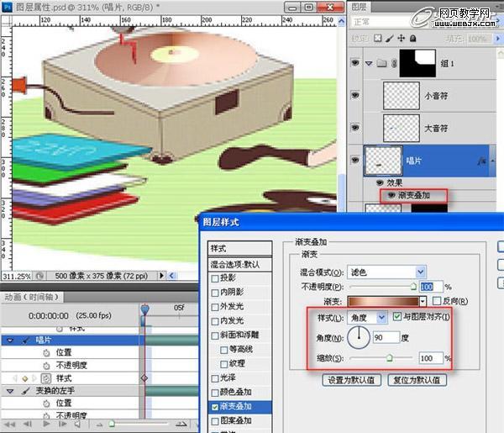Click the lock position move icon

(x=402, y=39)
